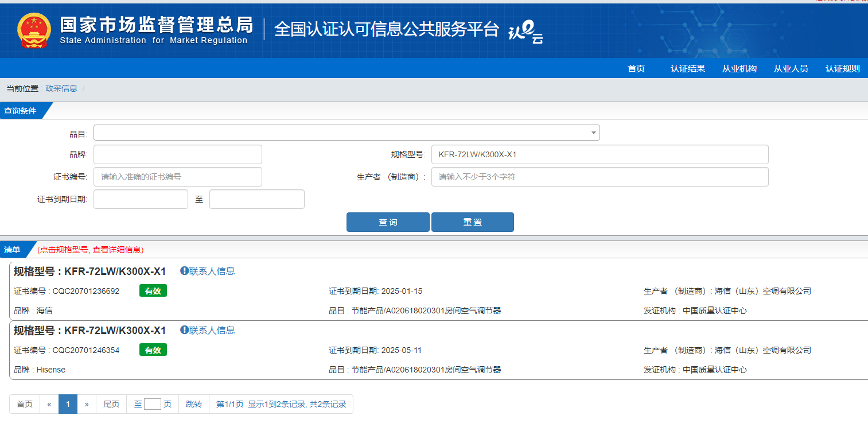This screenshot has width=868, height=423.
Task: Open the Hisense result's 规格型号 heading
Action: click(x=89, y=331)
